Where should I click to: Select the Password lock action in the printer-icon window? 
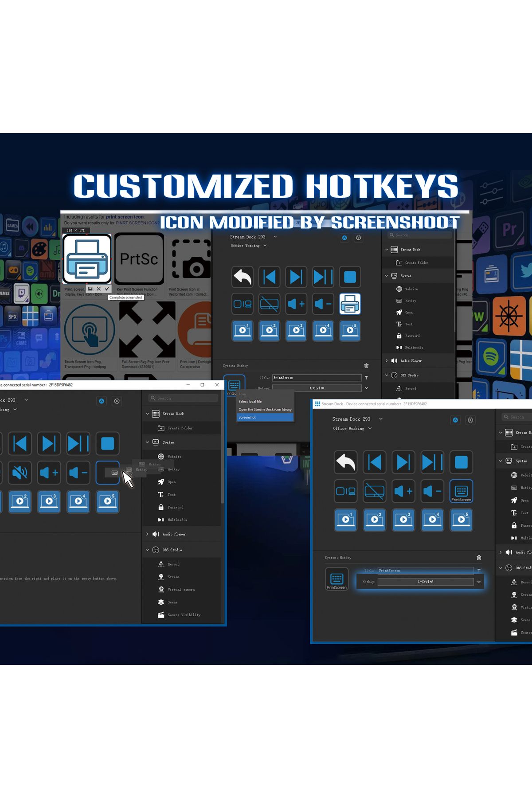coord(408,336)
